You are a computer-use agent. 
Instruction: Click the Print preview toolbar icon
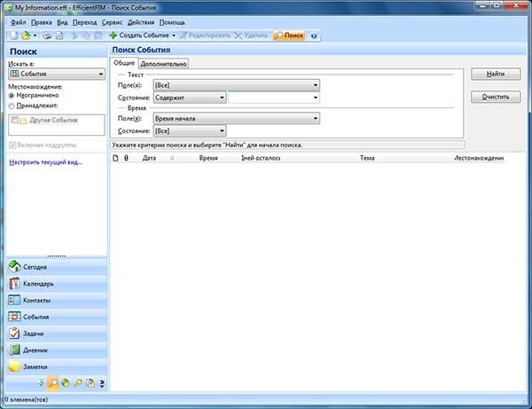pyautogui.click(x=59, y=35)
